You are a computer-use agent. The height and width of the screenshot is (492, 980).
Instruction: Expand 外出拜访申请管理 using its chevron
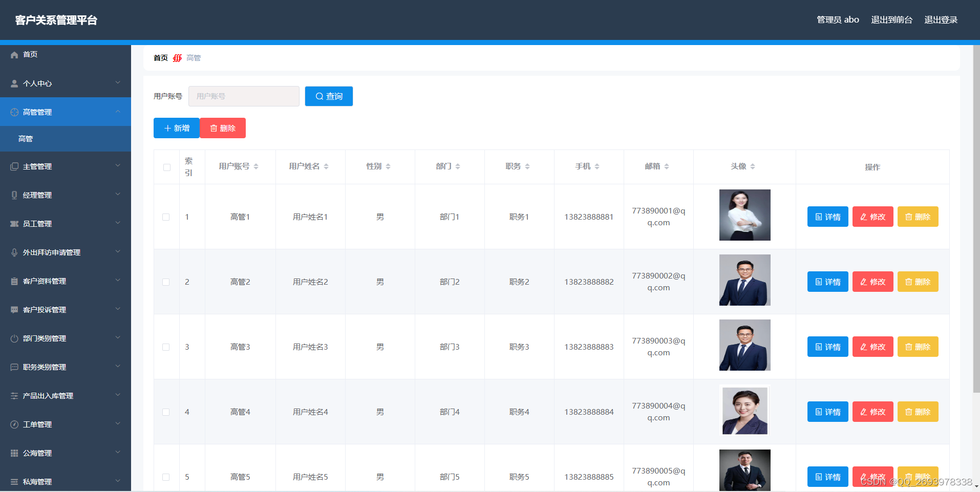pos(118,251)
